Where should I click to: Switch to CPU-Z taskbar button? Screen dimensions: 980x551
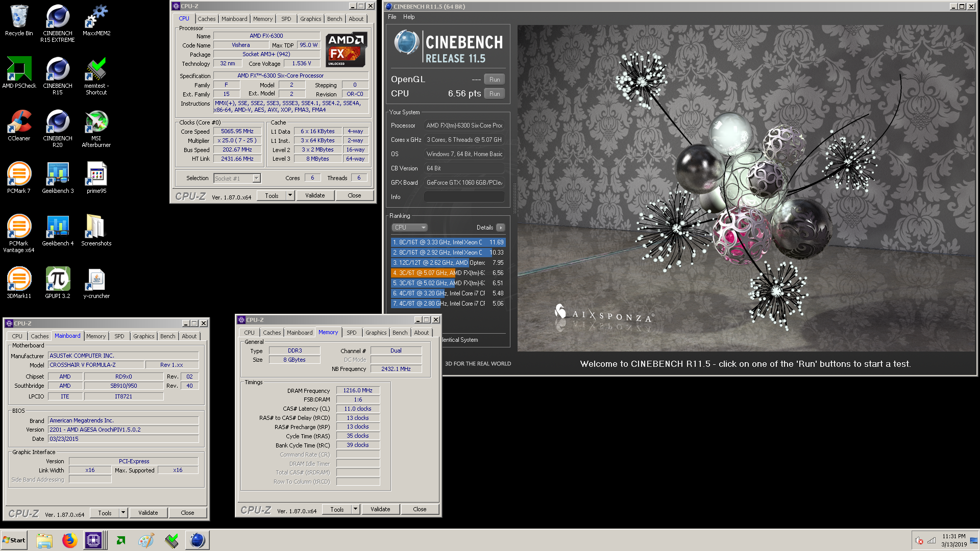click(x=94, y=540)
